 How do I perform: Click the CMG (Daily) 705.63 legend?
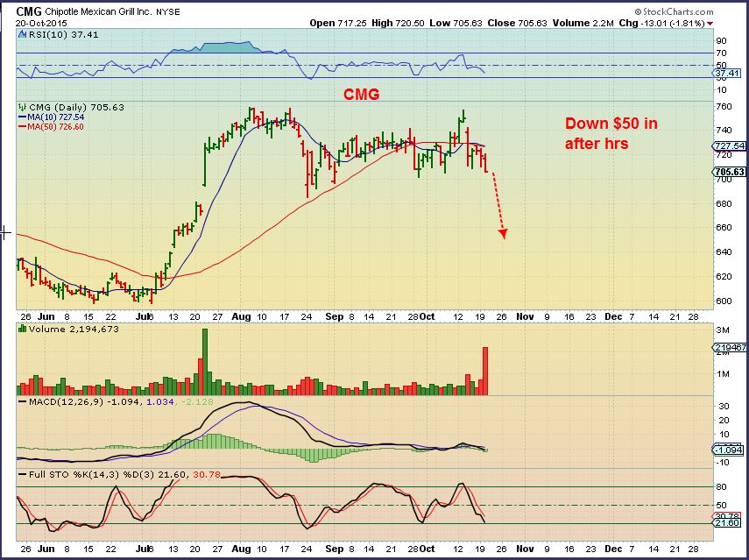click(x=76, y=107)
